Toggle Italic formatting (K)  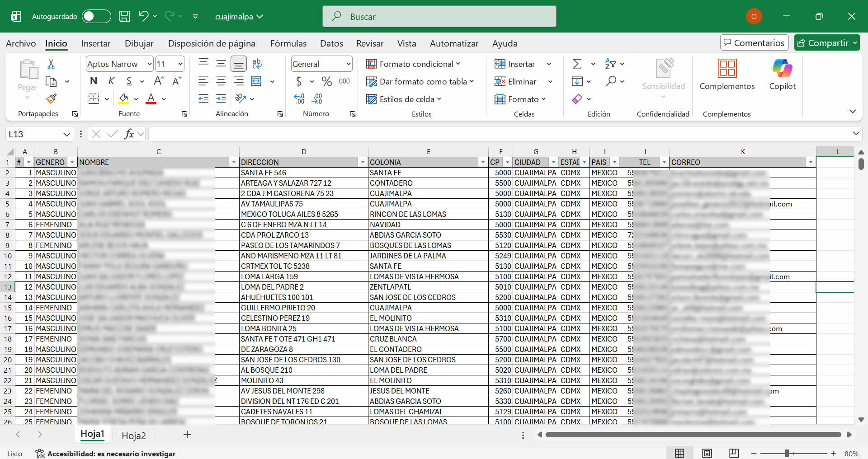pos(111,81)
